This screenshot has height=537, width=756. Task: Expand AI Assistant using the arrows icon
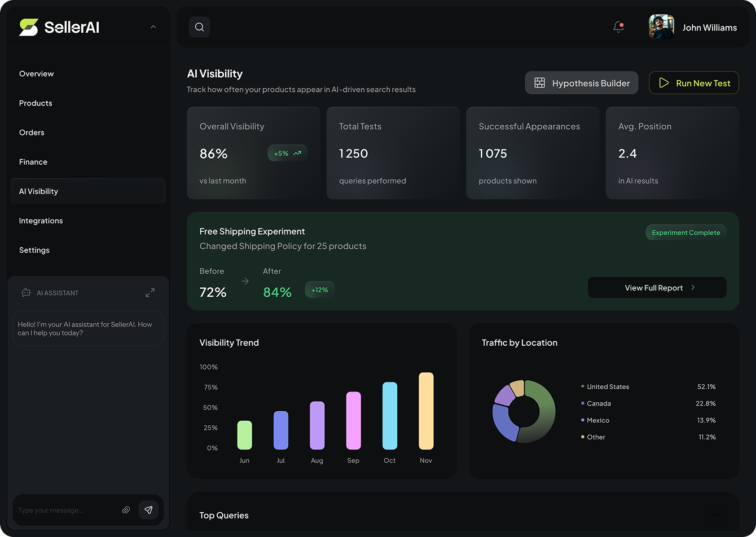point(150,293)
